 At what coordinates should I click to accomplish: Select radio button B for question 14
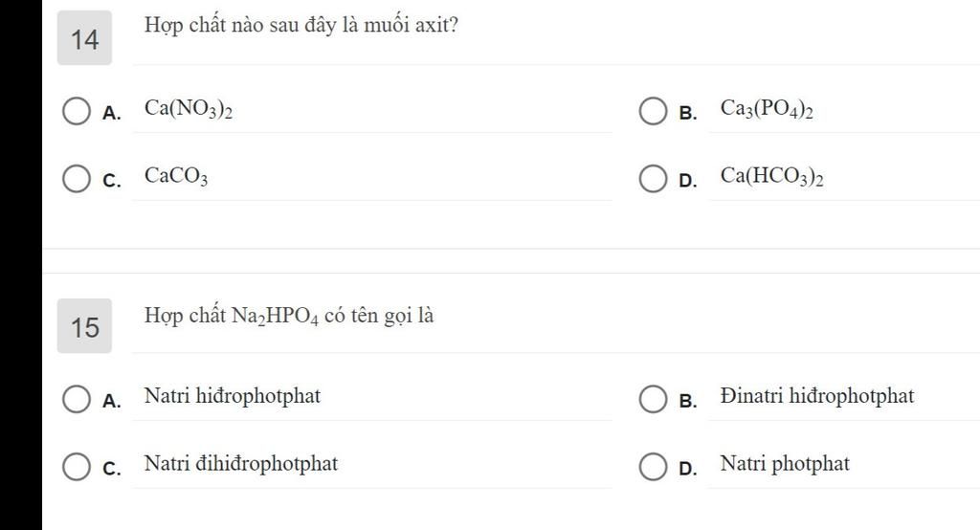(x=653, y=111)
